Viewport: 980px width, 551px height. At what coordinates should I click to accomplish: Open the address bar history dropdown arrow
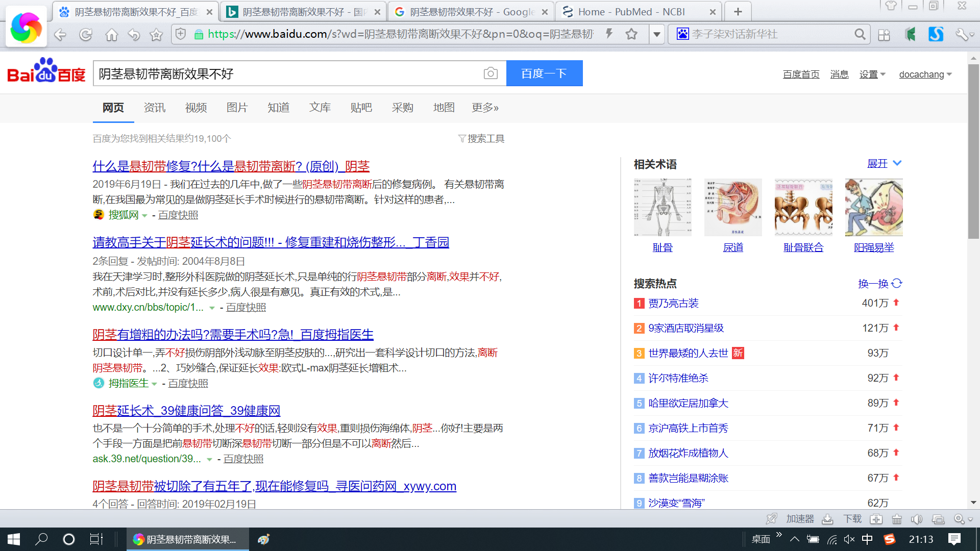[657, 35]
